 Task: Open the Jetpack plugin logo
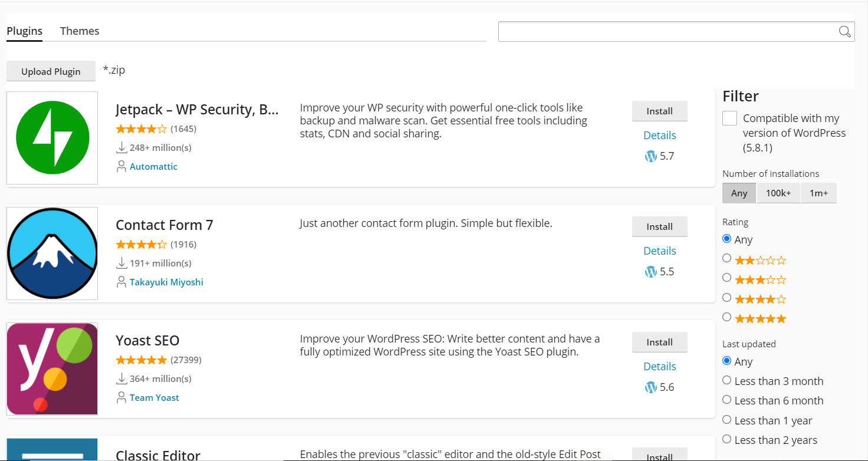point(52,138)
